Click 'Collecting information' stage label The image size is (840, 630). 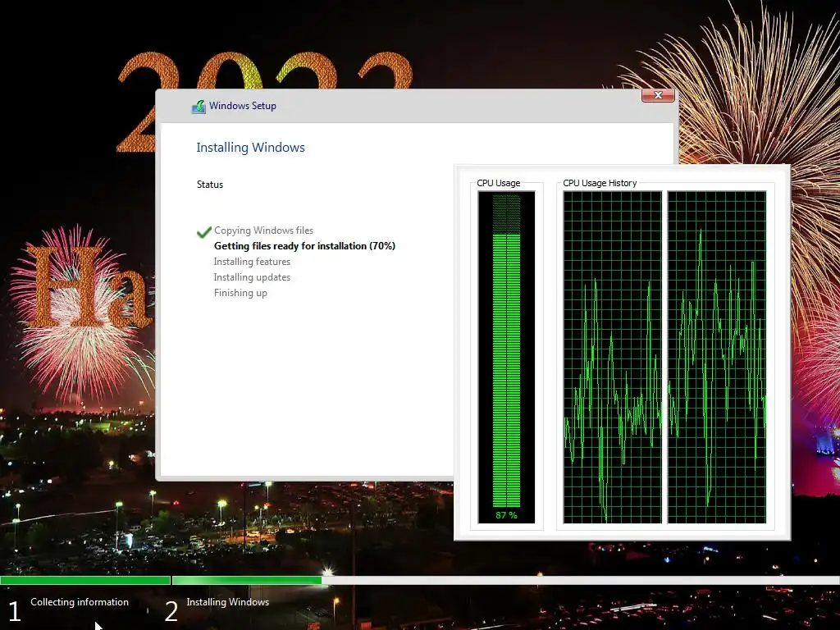80,602
